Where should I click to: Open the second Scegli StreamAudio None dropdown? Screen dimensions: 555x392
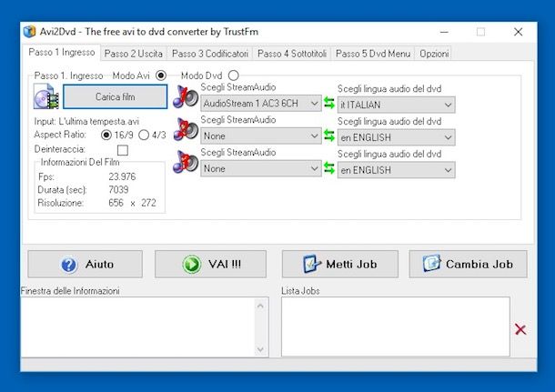261,136
